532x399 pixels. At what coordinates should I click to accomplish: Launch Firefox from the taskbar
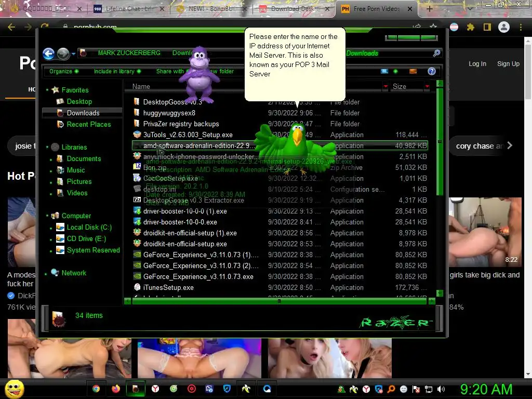[116, 389]
